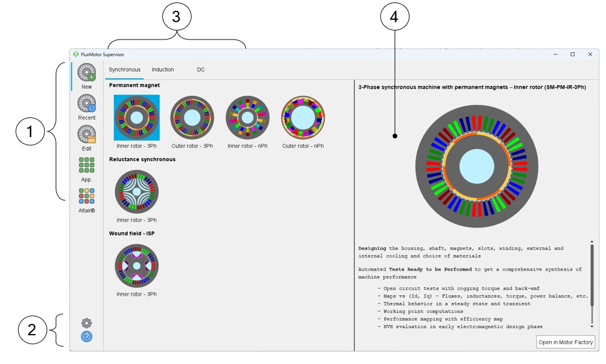Choose the Outer rotor - nPh motor
606x364 pixels.
(x=303, y=117)
